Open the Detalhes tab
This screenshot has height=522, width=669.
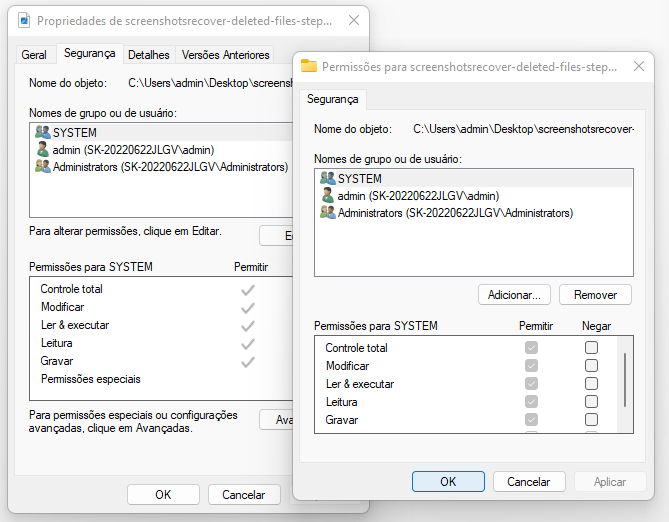coord(148,55)
